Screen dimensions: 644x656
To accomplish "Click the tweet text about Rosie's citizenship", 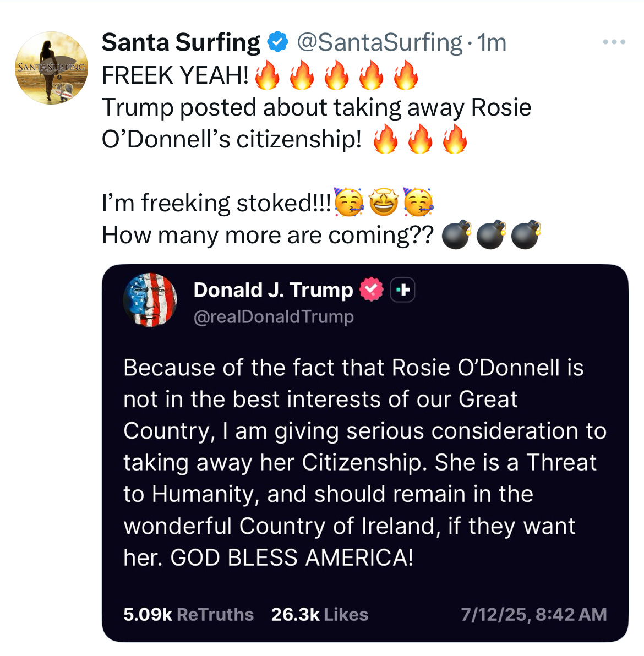I will pyautogui.click(x=316, y=123).
